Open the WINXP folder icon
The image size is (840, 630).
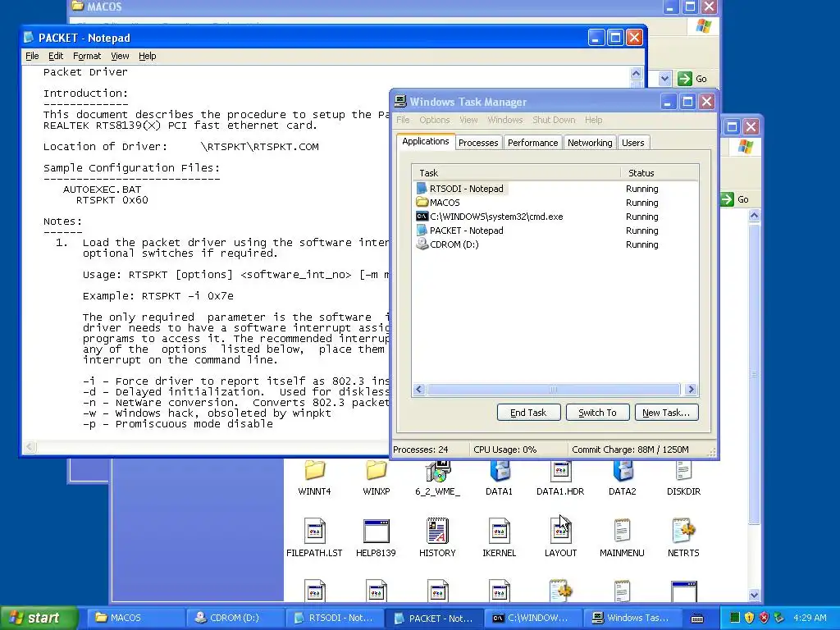tap(376, 472)
